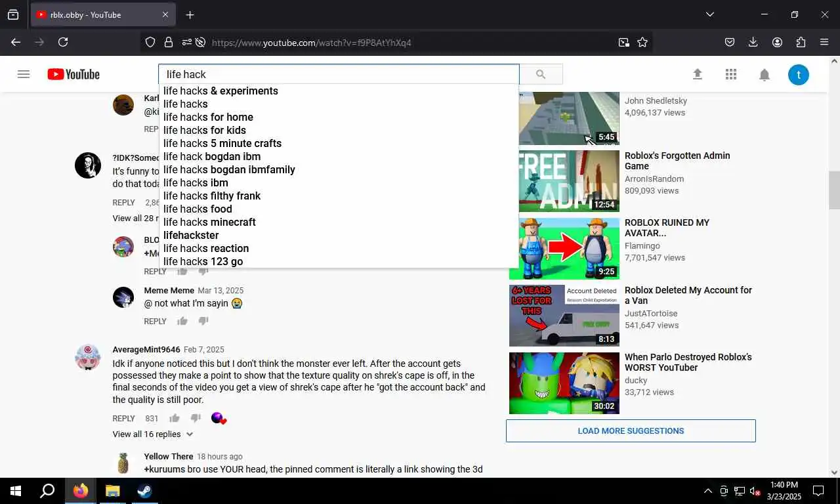This screenshot has height=504, width=840.
Task: Click the YouTube search magnifier button
Action: (x=541, y=74)
